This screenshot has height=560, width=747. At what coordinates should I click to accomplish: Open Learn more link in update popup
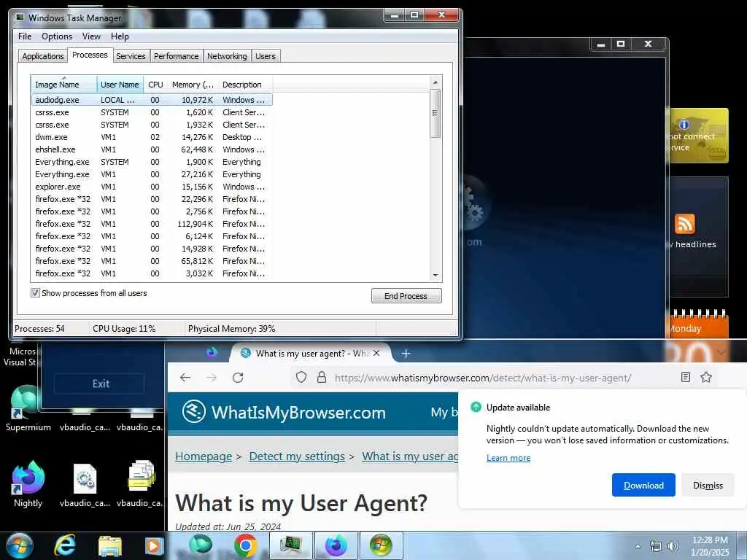pyautogui.click(x=508, y=458)
